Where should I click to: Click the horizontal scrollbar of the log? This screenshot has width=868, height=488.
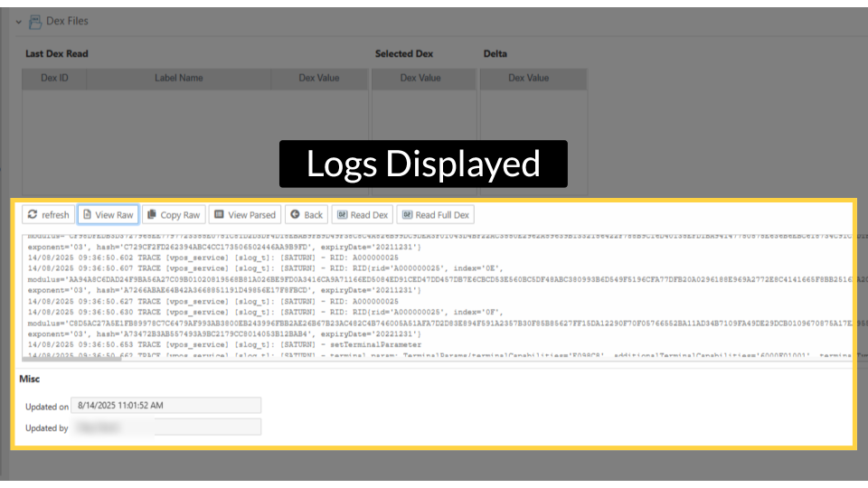point(72,360)
